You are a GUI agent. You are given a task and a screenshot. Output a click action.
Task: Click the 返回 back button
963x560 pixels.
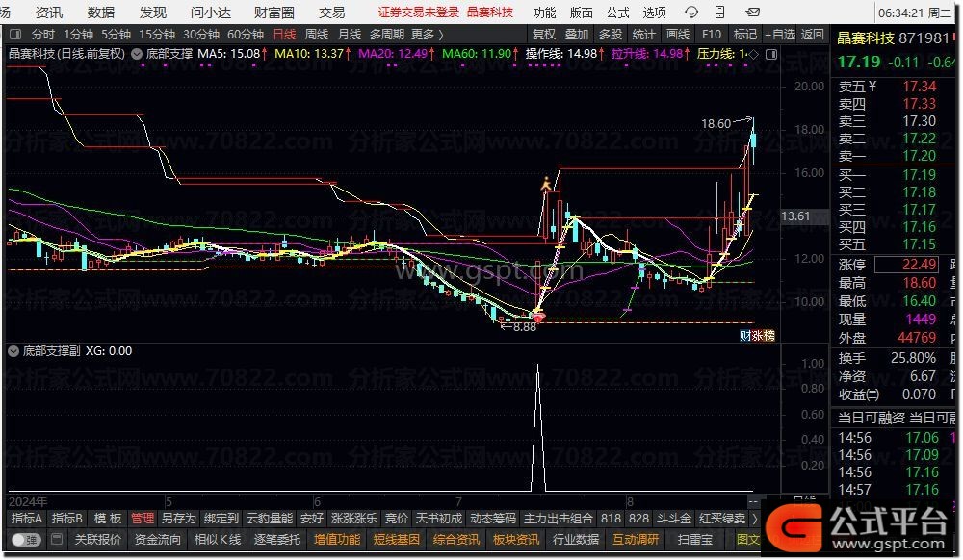pyautogui.click(x=813, y=35)
